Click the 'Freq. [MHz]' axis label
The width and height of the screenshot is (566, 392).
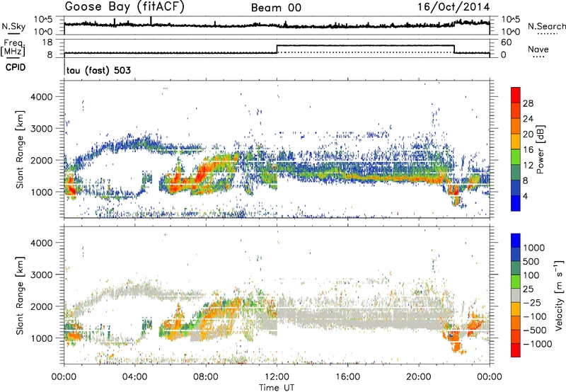(13, 48)
